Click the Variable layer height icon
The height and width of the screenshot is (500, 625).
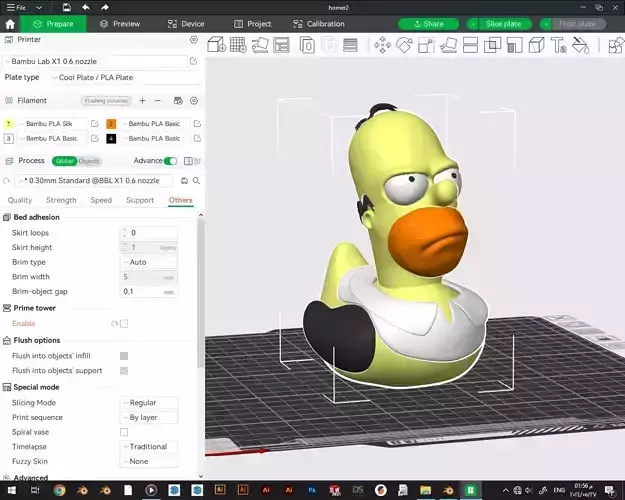(350, 45)
